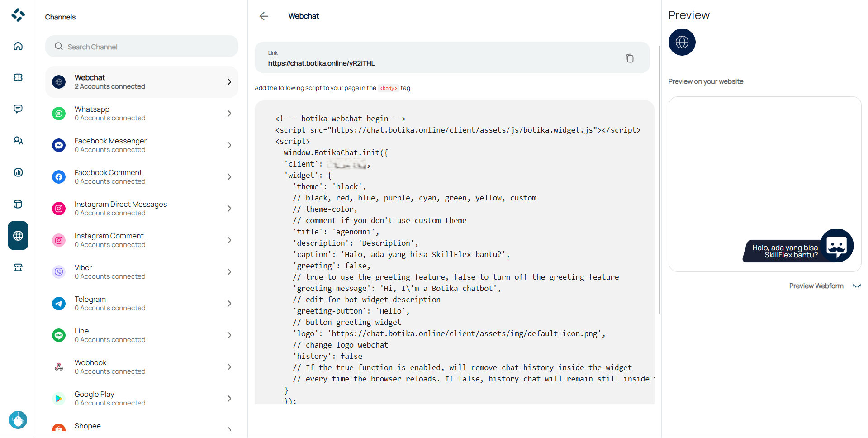Click the Line channel icon
868x438 pixels.
[59, 335]
